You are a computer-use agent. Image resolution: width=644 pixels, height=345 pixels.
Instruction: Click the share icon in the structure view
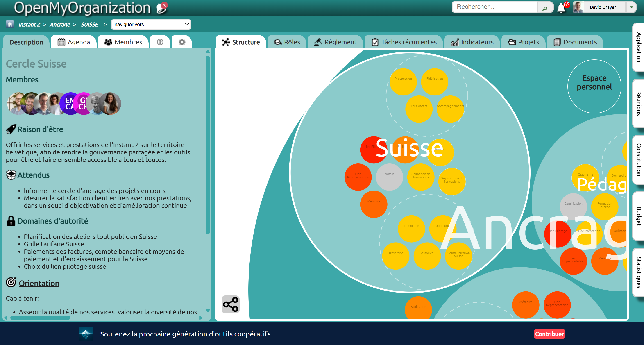point(231,304)
